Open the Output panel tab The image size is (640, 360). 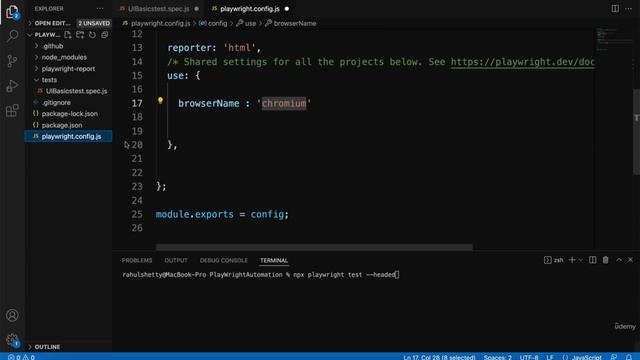coord(176,260)
